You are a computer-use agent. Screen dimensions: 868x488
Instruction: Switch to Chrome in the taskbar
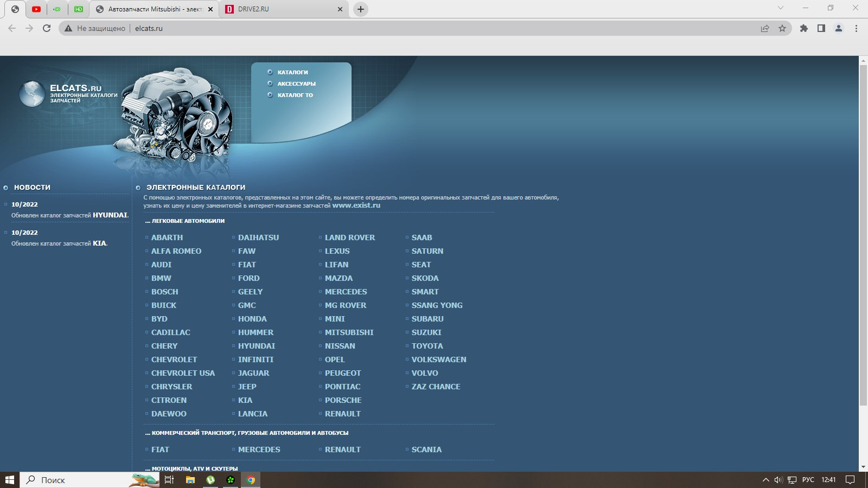251,480
